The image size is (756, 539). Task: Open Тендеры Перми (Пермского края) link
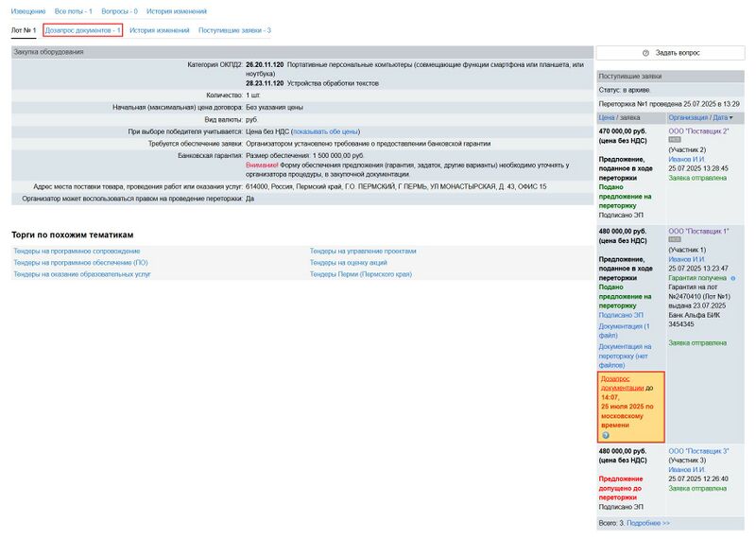pos(361,274)
